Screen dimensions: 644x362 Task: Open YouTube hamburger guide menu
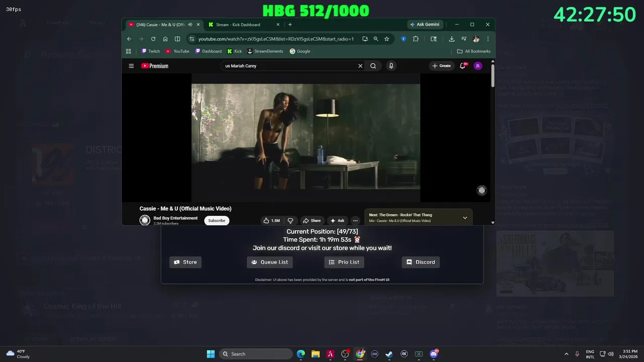click(x=131, y=66)
